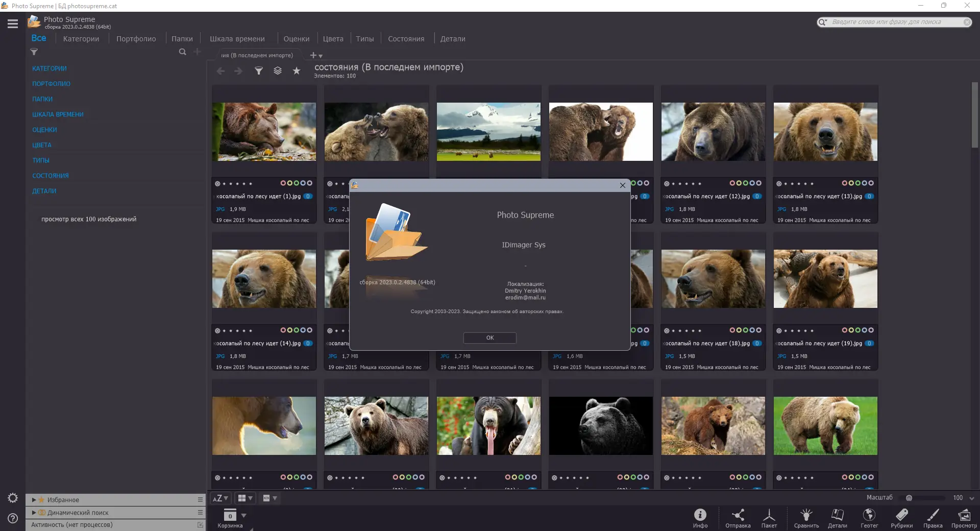Switch to the Портфолио tab

coord(136,39)
